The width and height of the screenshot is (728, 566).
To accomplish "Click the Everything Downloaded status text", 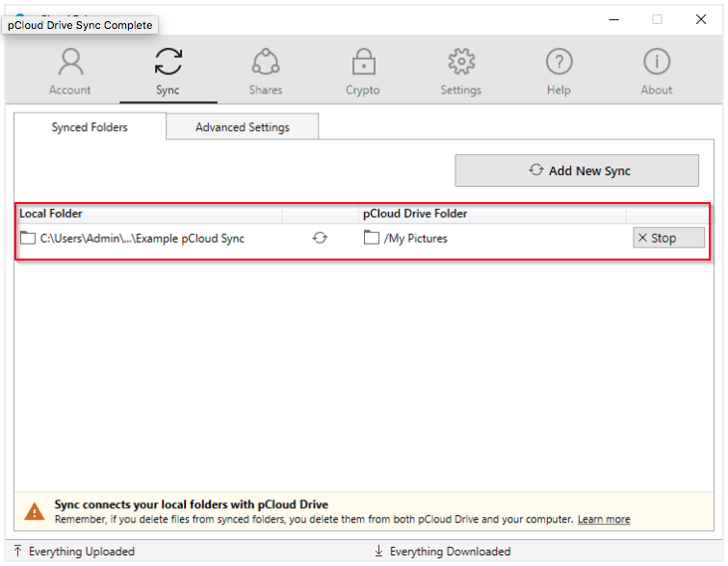I will pyautogui.click(x=451, y=552).
